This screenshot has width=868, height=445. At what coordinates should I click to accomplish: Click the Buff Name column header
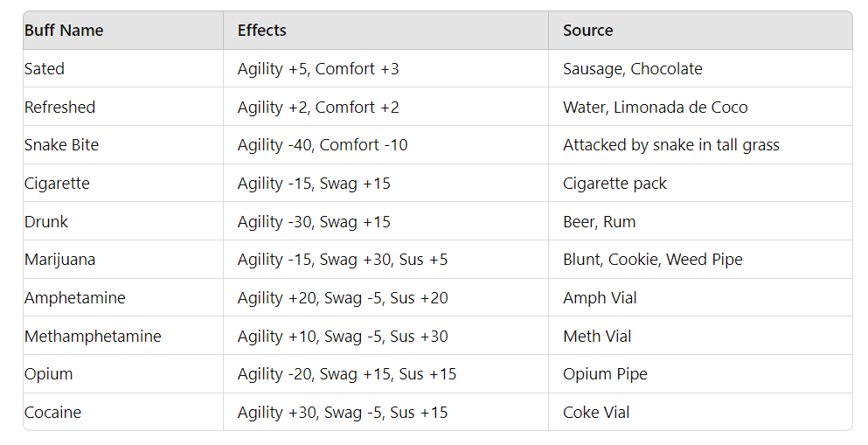pyautogui.click(x=64, y=31)
